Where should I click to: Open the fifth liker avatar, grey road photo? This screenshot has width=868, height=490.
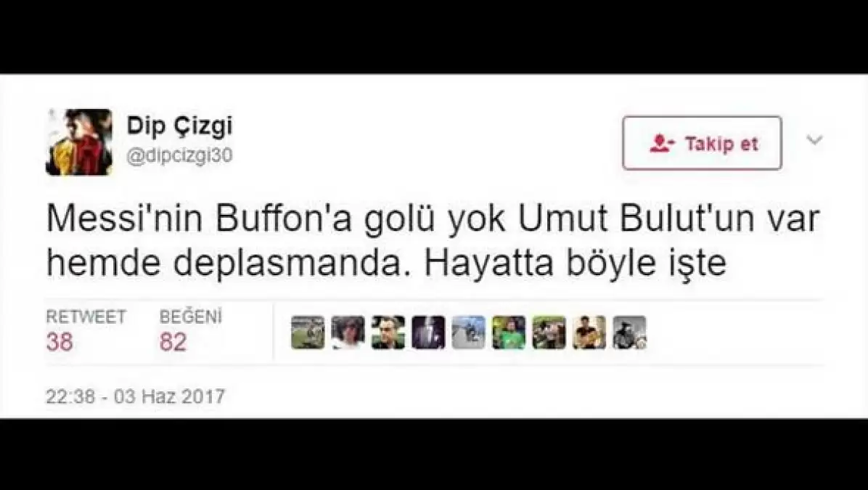[468, 332]
